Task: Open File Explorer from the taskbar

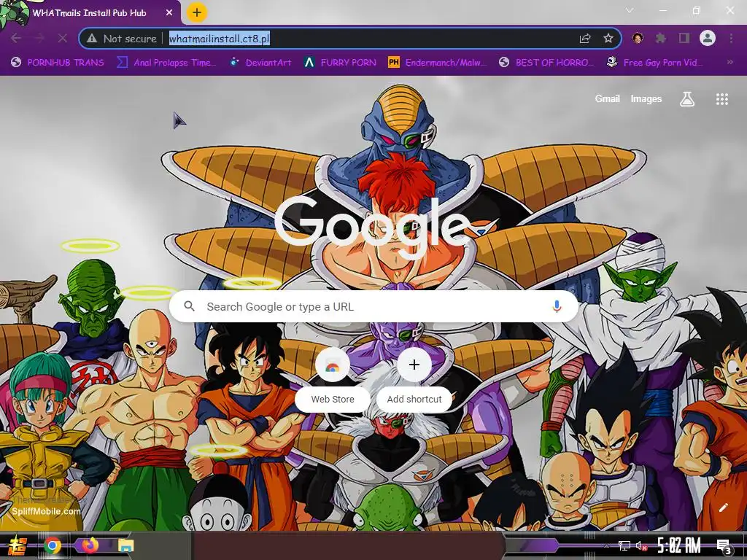Action: click(x=125, y=545)
